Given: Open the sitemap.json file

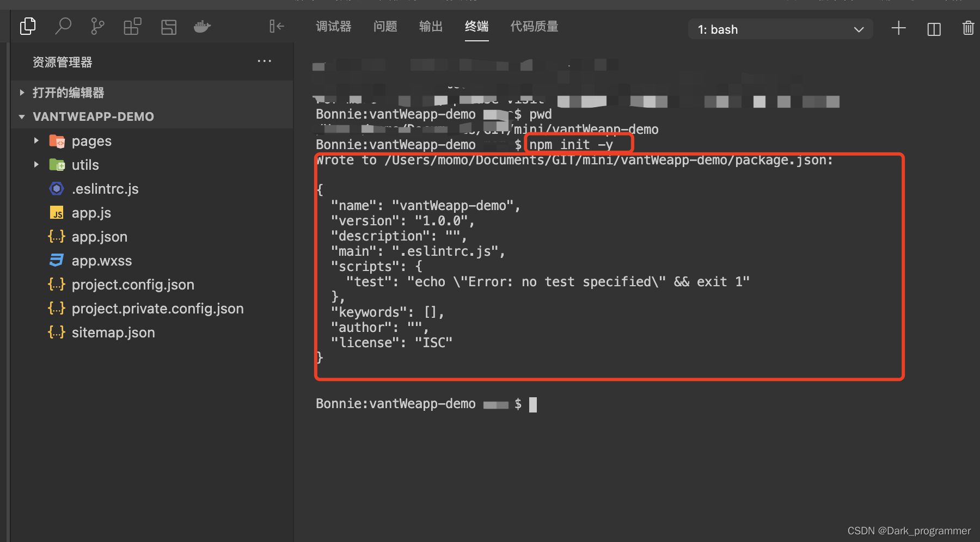Looking at the screenshot, I should coord(152,332).
